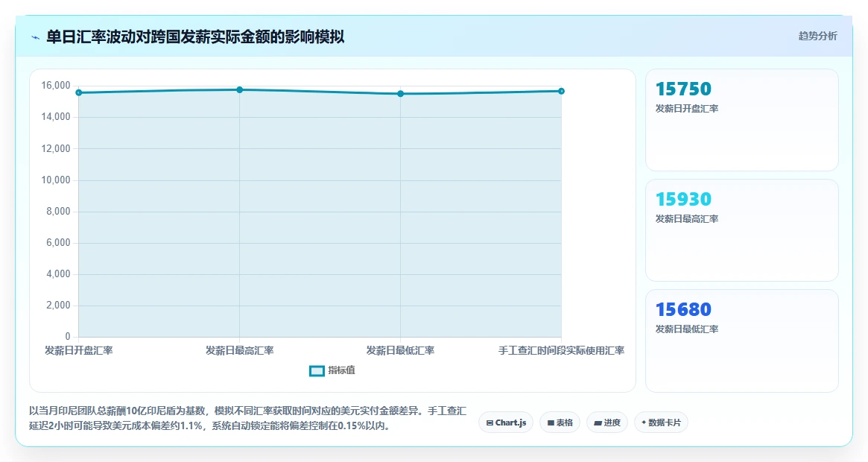
Task: Click the 8,000 y-axis value
Action: click(x=58, y=211)
